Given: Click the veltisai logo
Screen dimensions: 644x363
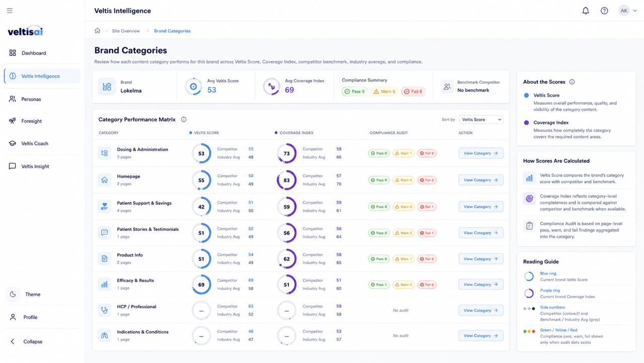Looking at the screenshot, I should coord(25,31).
